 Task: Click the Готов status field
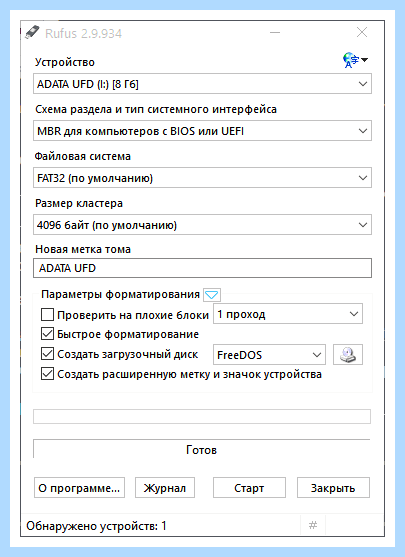point(201,449)
